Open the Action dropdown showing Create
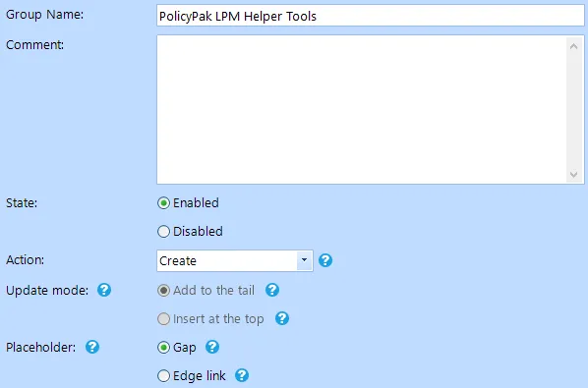Screen dimensions: 588x388 (235, 260)
